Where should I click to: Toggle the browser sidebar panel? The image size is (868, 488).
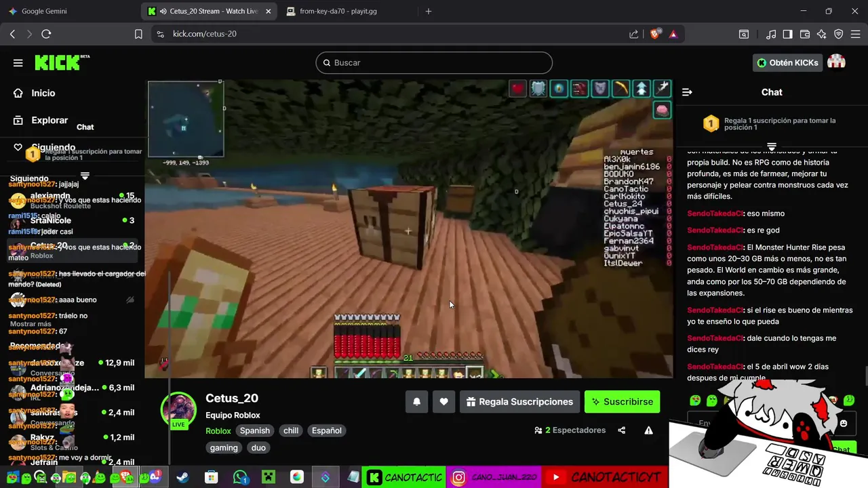(788, 34)
